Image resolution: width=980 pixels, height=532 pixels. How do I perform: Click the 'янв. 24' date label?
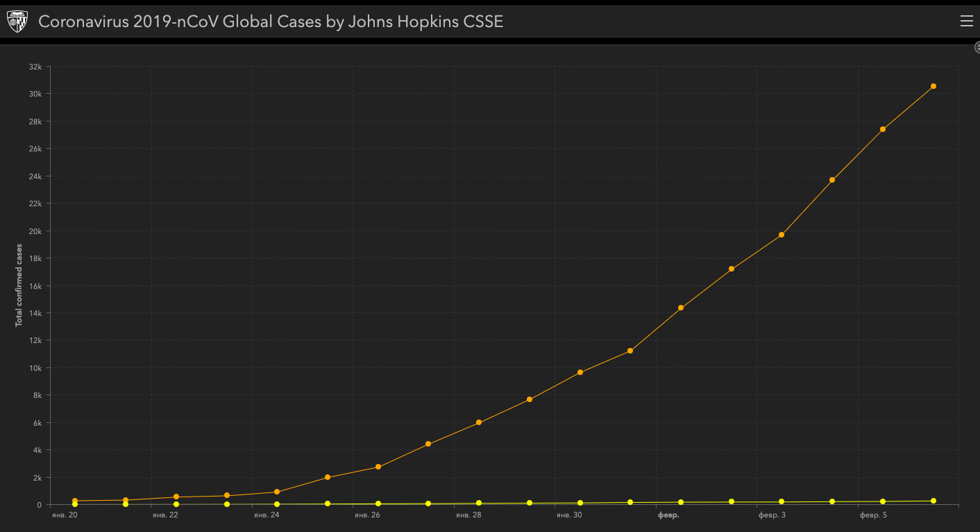pos(267,515)
